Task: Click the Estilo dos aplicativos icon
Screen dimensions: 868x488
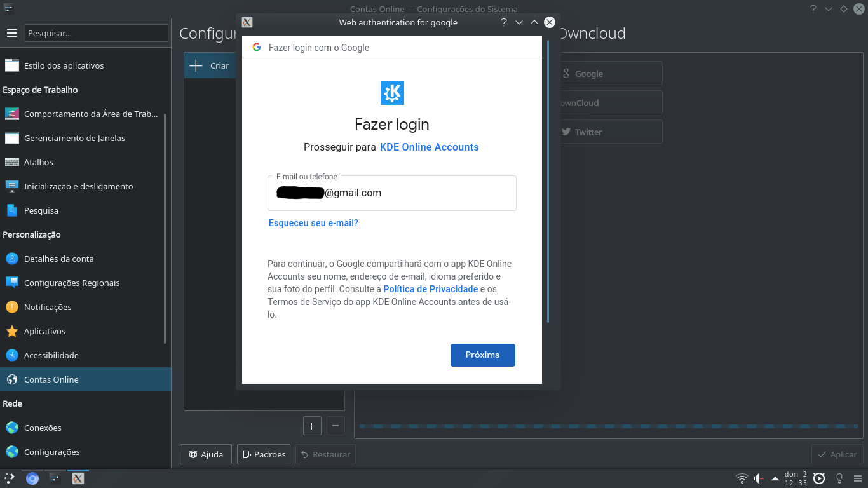Action: click(x=12, y=65)
